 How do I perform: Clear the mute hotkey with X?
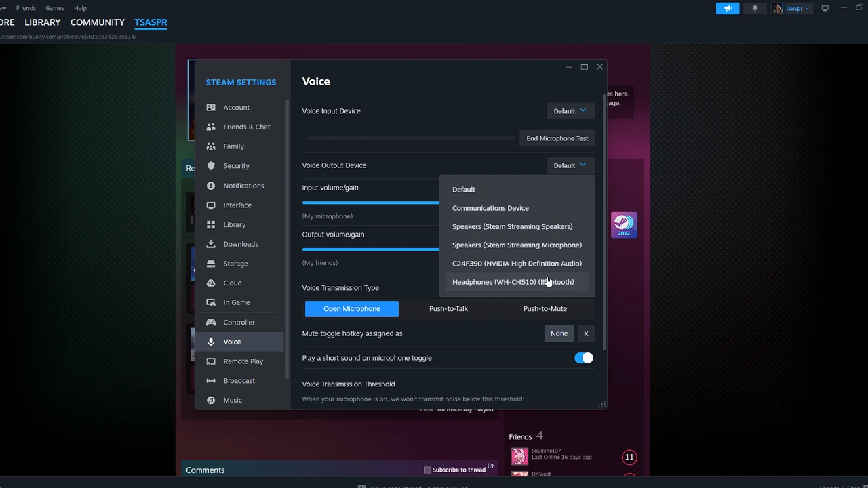(x=586, y=333)
